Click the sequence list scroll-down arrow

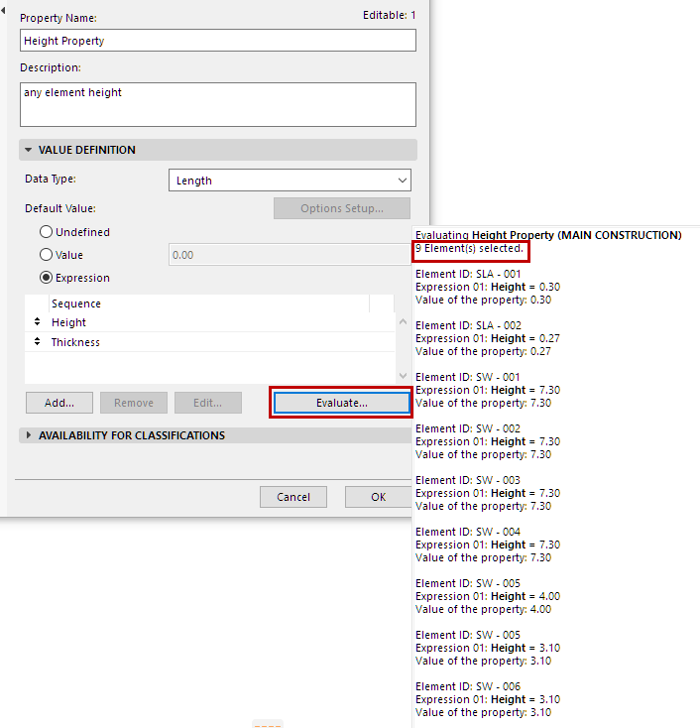[x=403, y=376]
